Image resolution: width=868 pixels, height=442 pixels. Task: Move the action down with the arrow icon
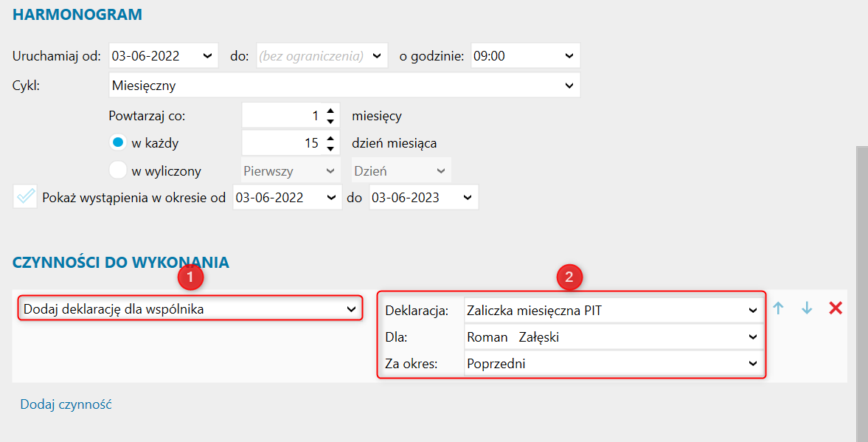coord(807,308)
